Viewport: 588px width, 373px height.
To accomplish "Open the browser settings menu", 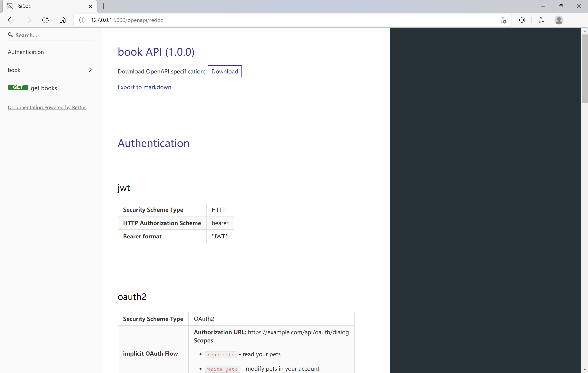I will pos(577,20).
